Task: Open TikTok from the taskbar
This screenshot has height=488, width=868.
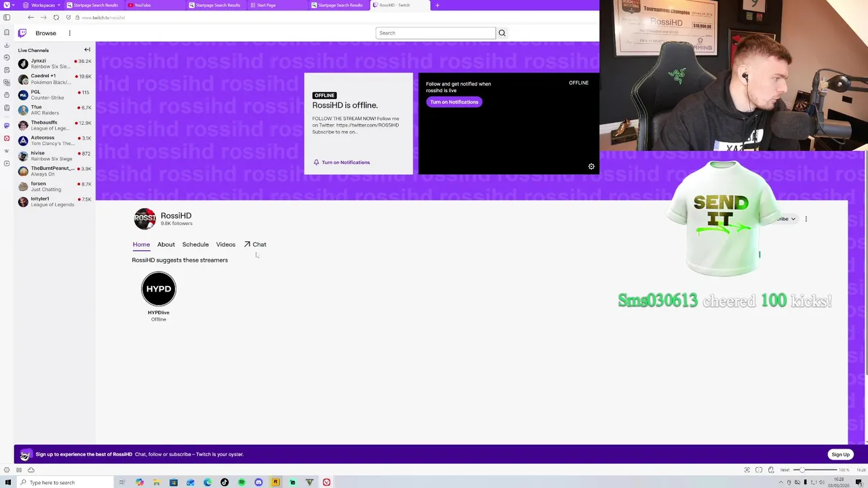Action: (x=224, y=482)
